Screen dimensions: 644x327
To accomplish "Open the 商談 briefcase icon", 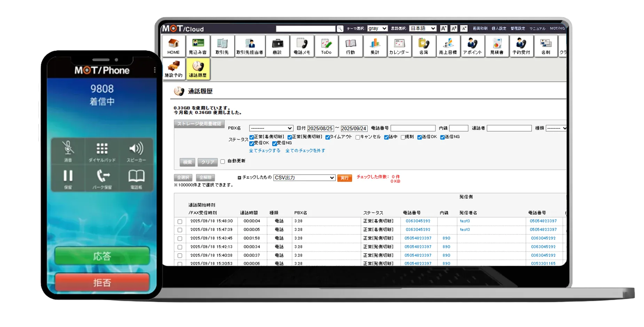I will point(277,46).
